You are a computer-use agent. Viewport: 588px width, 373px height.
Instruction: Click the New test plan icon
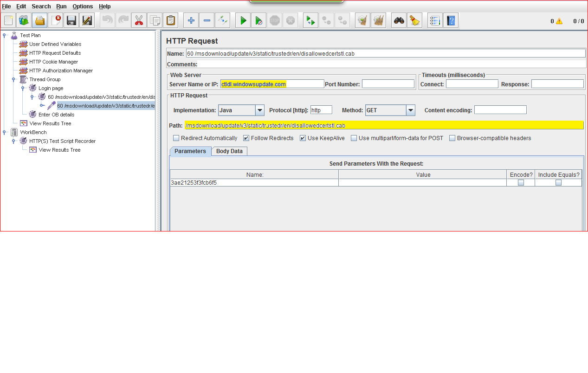(8, 20)
